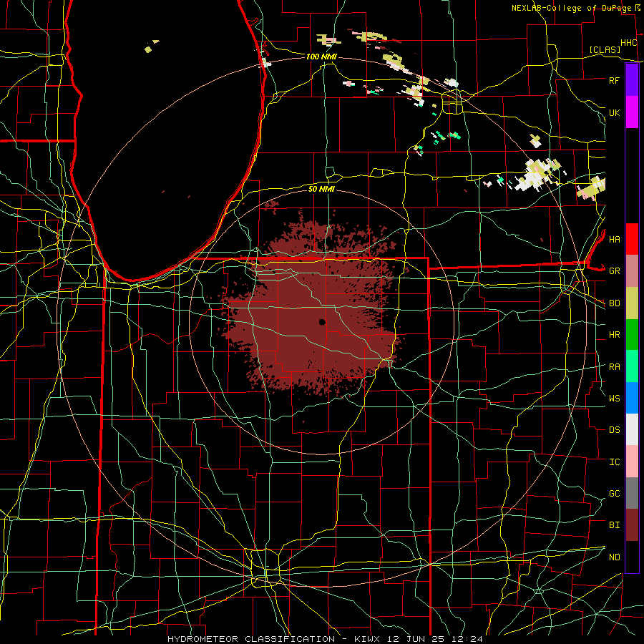Click the HR green legend swatch
Image resolution: width=644 pixels, height=644 pixels.
632,335
